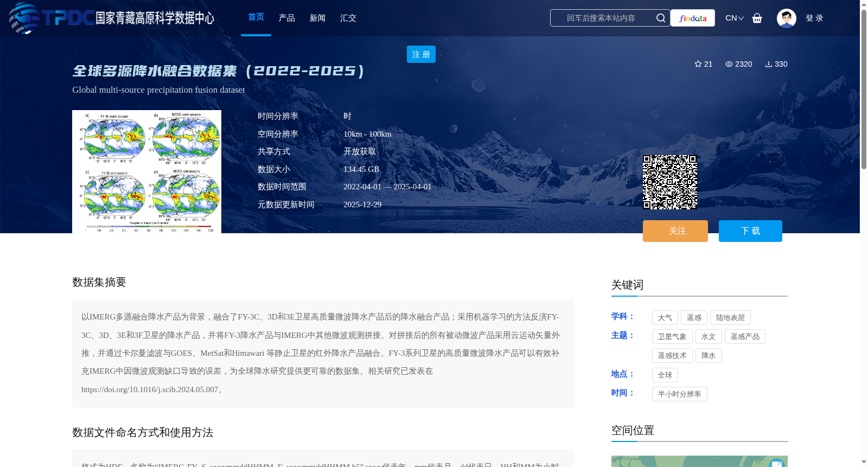Open the findata link button
Screen dimensions: 868x467
click(693, 18)
